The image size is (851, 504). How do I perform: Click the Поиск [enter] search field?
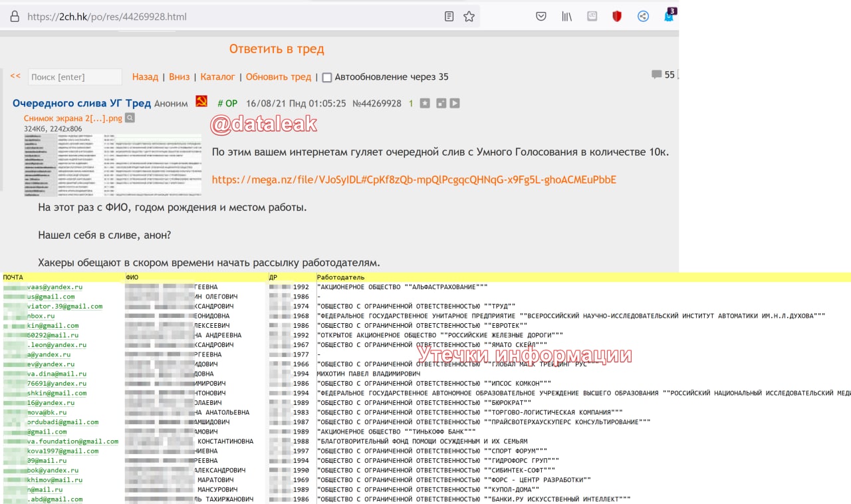75,76
